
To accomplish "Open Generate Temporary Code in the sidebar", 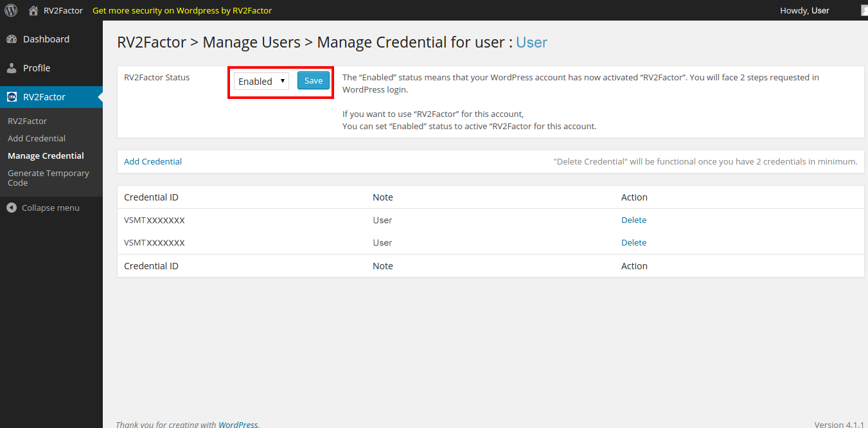I will [48, 178].
